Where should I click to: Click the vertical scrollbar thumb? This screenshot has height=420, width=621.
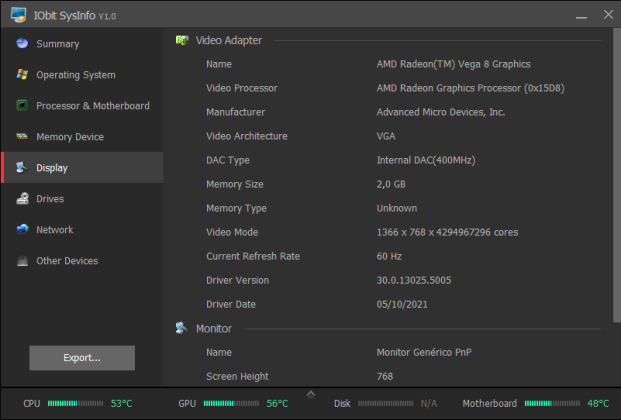click(x=617, y=175)
